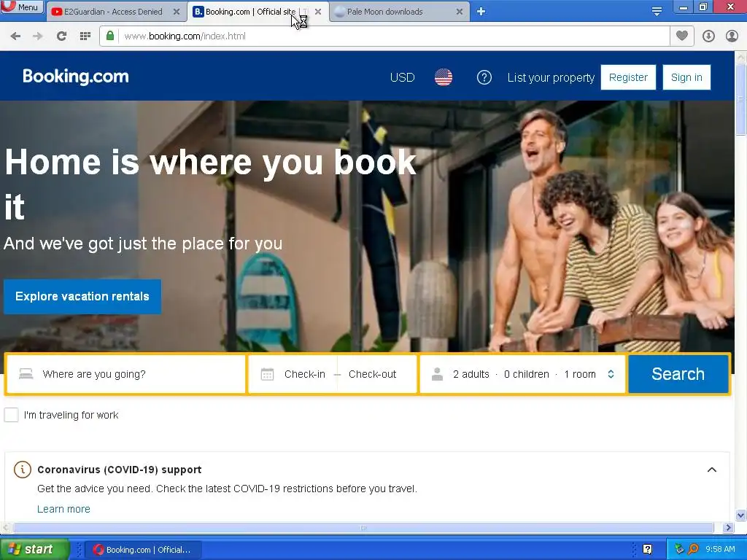This screenshot has width=747, height=560.
Task: Click the COVID-19 info circle icon
Action: coord(23,470)
